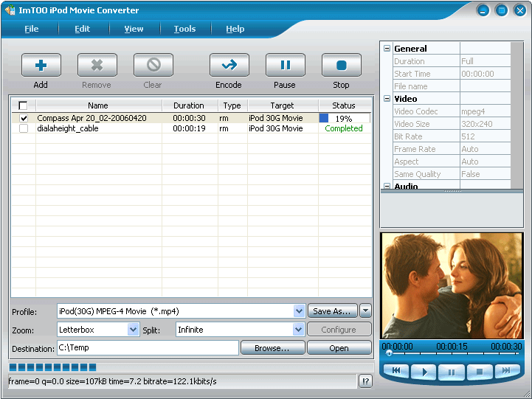The width and height of the screenshot is (532, 399).
Task: Stop encoding using the Stop icon
Action: (x=341, y=66)
